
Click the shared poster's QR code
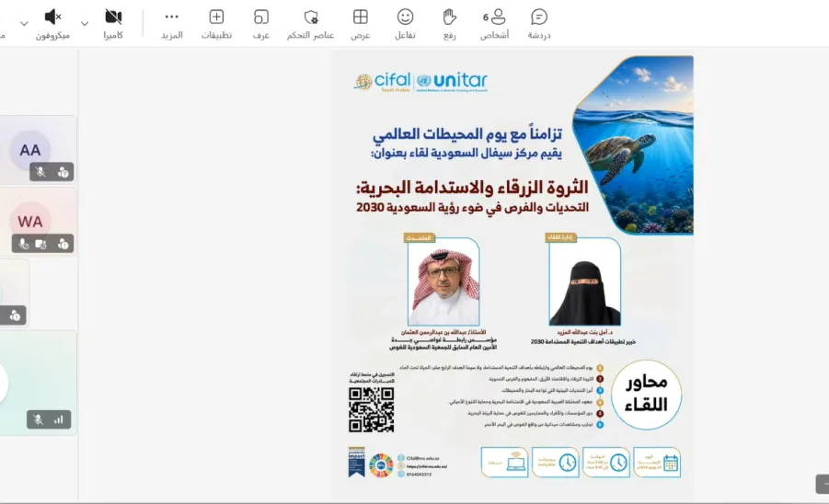point(371,409)
